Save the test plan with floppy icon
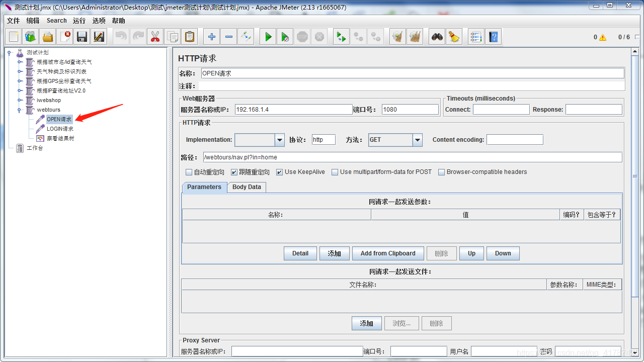The image size is (644, 362). [x=82, y=37]
